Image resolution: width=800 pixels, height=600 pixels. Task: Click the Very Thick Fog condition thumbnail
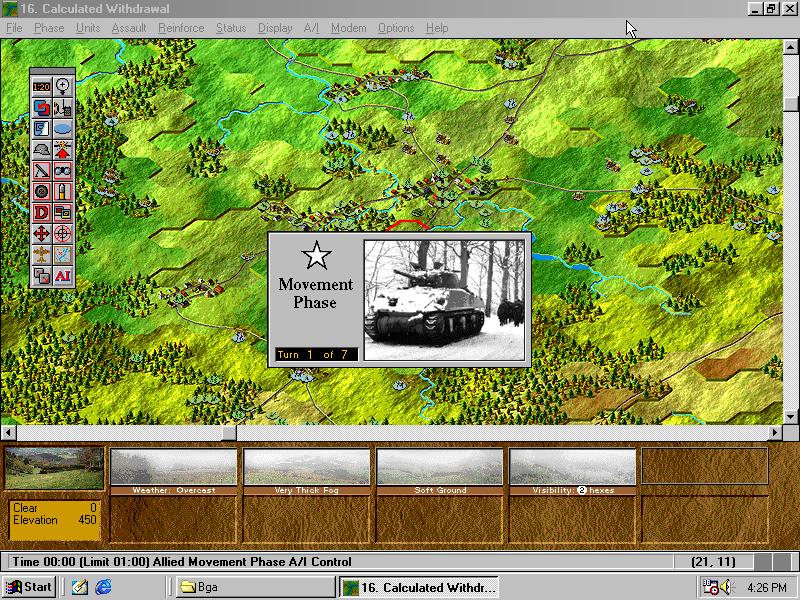(307, 468)
